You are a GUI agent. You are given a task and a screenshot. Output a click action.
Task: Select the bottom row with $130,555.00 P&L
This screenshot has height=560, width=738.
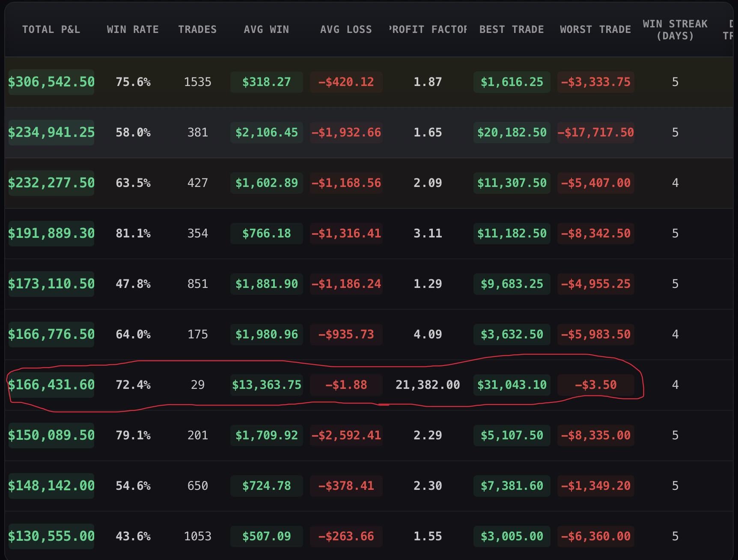coord(51,536)
